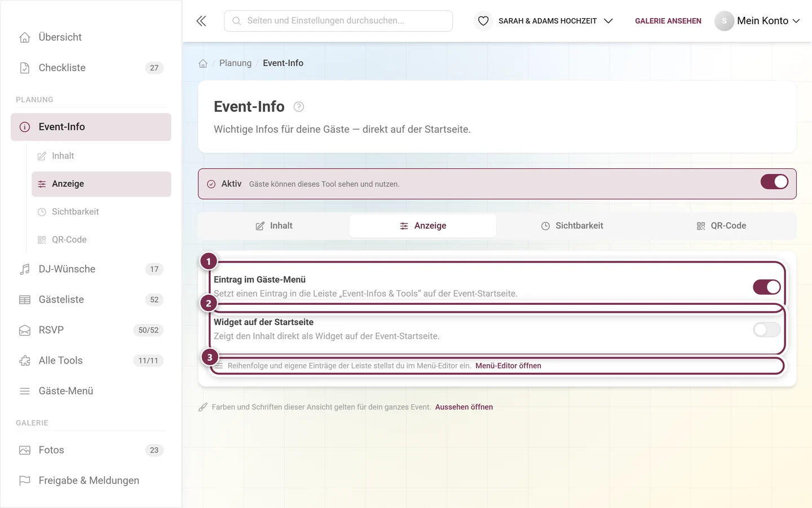The image size is (812, 508).
Task: Select Anzeige in the sidebar submenu
Action: (x=101, y=184)
